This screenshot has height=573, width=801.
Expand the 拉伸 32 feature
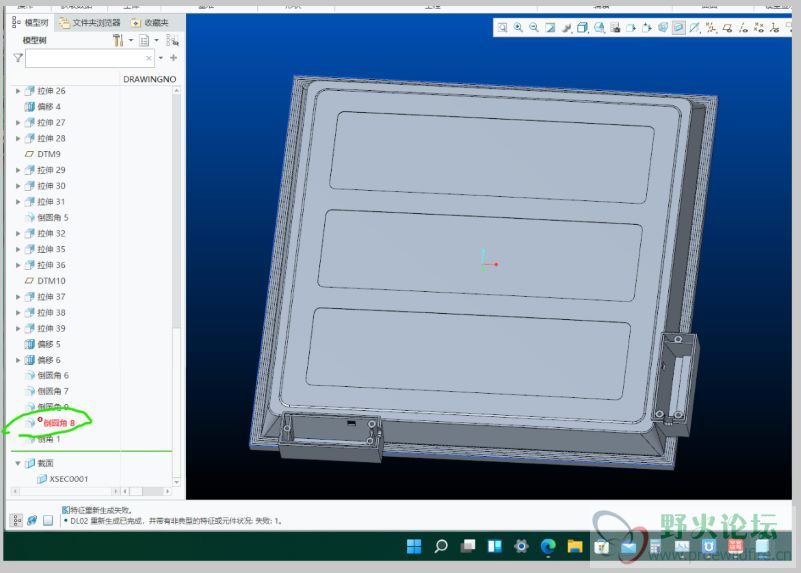pyautogui.click(x=18, y=233)
